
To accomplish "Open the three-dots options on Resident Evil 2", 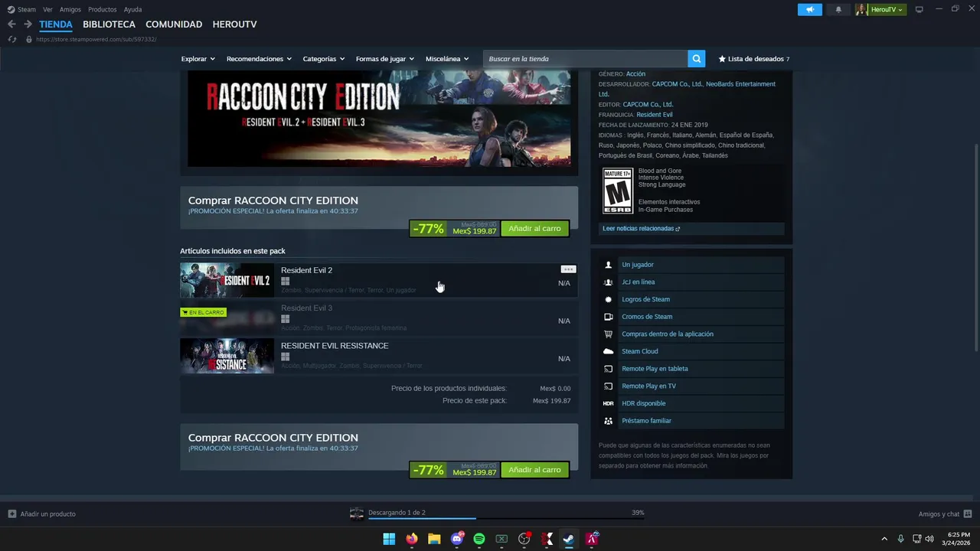I will click(568, 269).
